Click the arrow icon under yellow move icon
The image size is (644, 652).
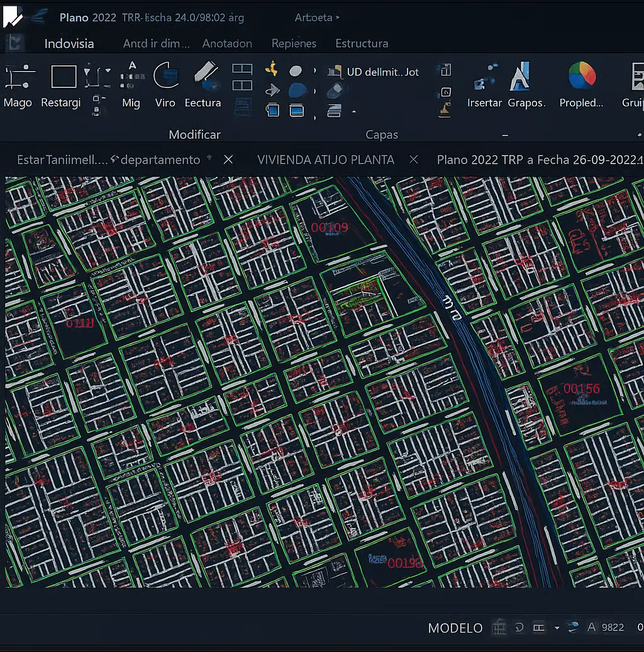click(272, 90)
